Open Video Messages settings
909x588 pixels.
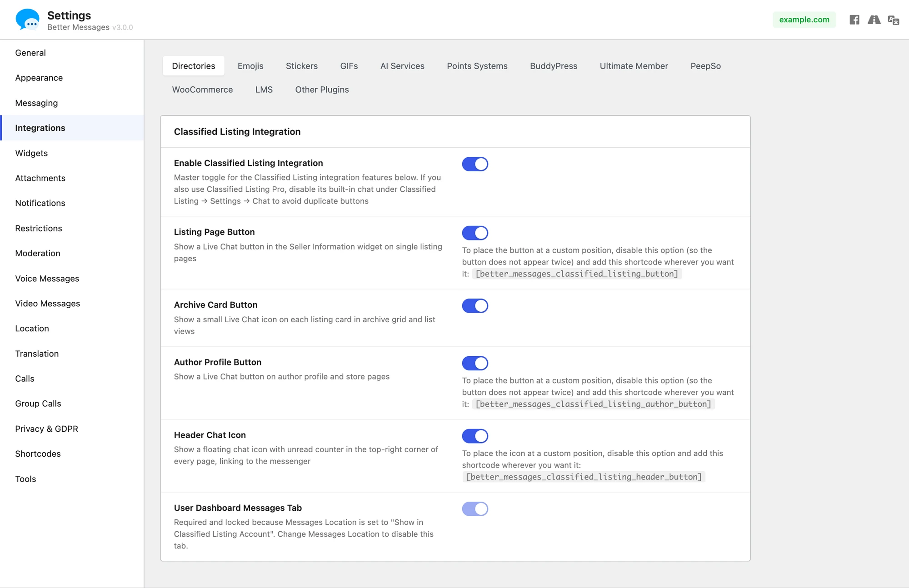click(72, 304)
